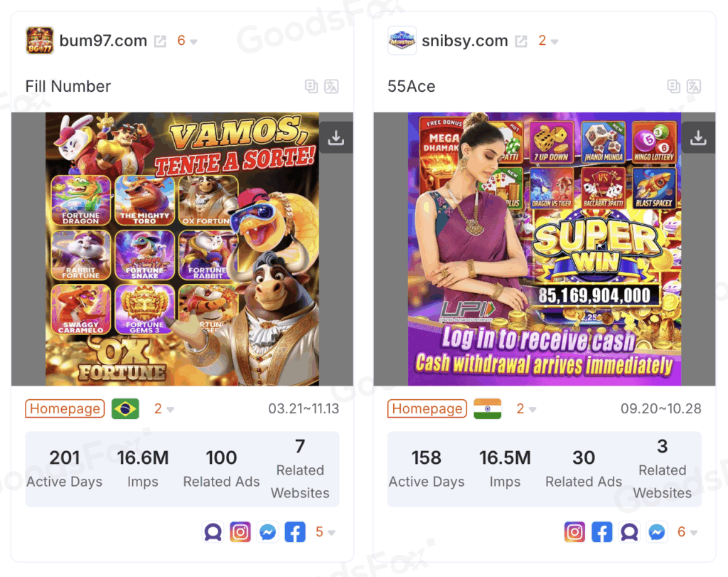Open bum97.com external link icon
The height and width of the screenshot is (577, 728).
coord(160,41)
